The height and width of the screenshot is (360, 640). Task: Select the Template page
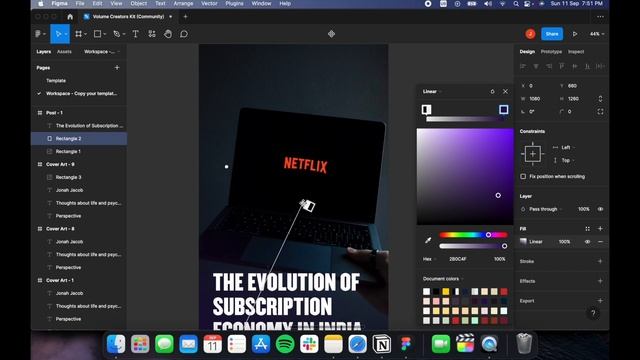[56, 80]
